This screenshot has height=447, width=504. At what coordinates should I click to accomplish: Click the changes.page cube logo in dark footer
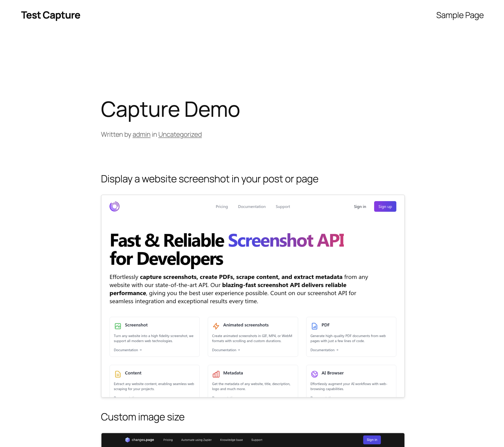coord(128,440)
